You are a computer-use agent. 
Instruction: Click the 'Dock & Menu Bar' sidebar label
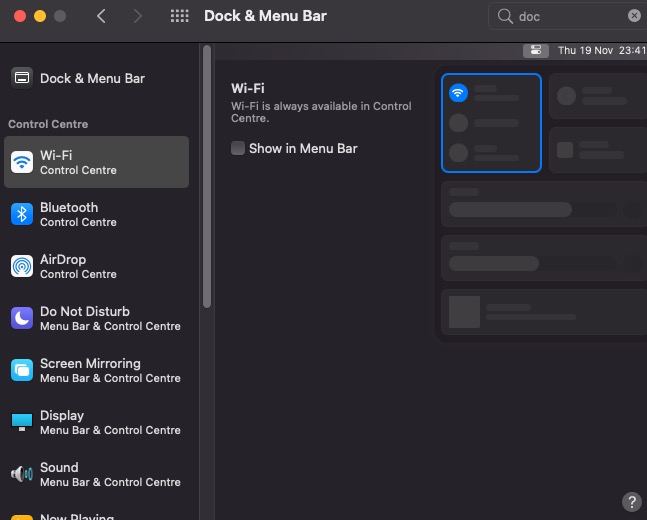[x=92, y=78]
